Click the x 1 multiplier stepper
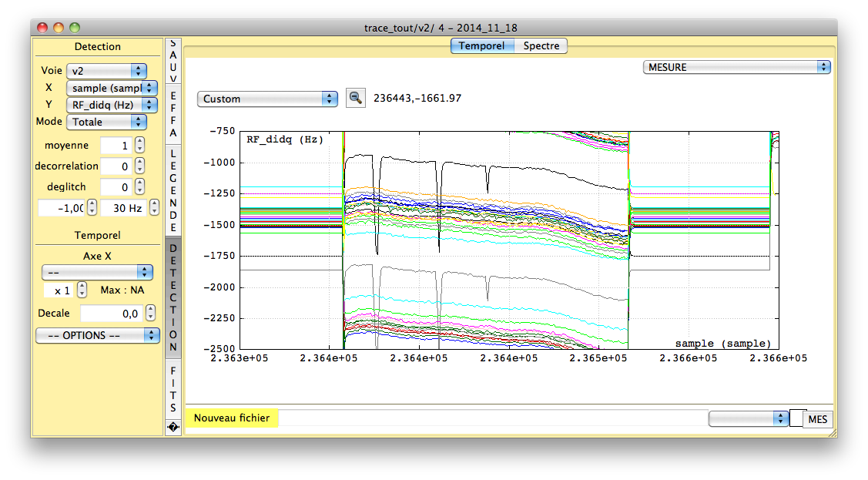The image size is (868, 480). pyautogui.click(x=82, y=290)
